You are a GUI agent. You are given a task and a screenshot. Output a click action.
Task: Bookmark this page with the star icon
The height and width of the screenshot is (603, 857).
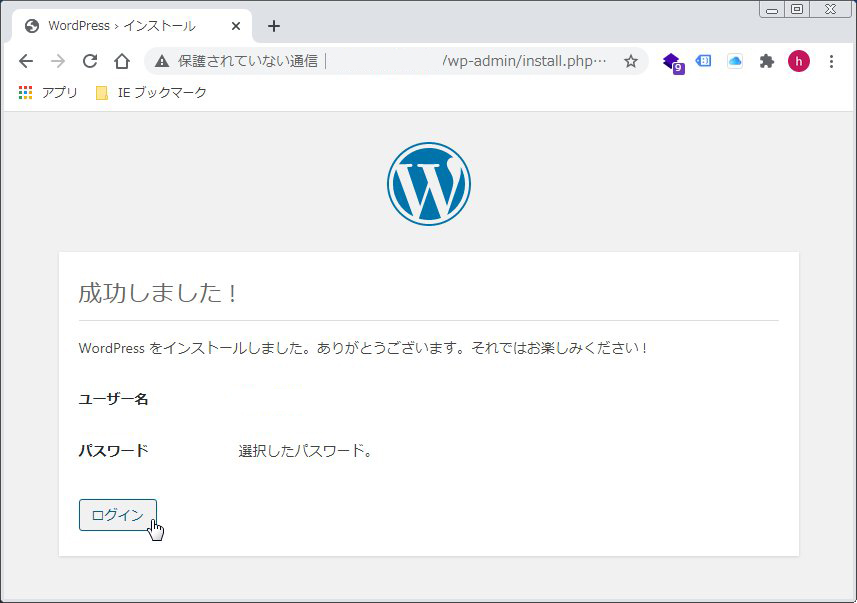coord(631,61)
